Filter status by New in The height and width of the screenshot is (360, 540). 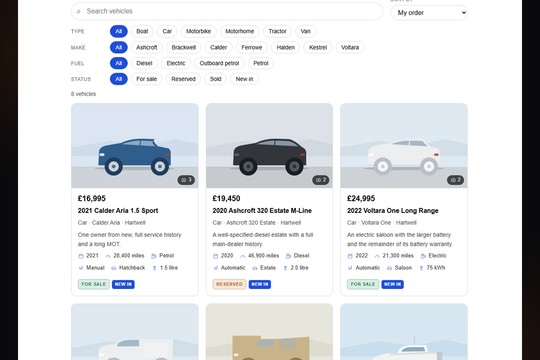244,79
